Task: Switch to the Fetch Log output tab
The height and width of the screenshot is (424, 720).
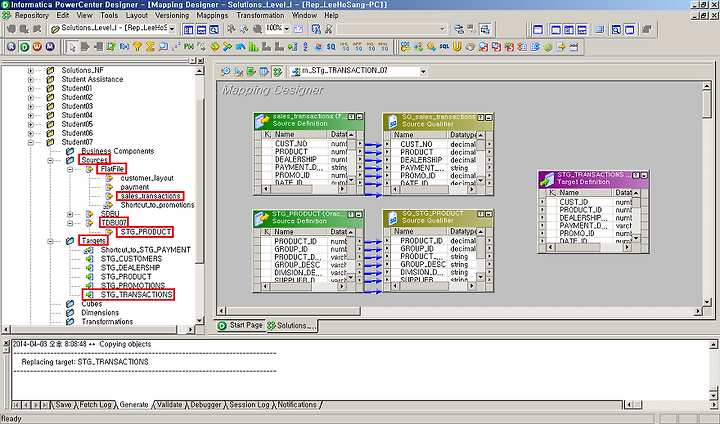Action: tap(96, 405)
